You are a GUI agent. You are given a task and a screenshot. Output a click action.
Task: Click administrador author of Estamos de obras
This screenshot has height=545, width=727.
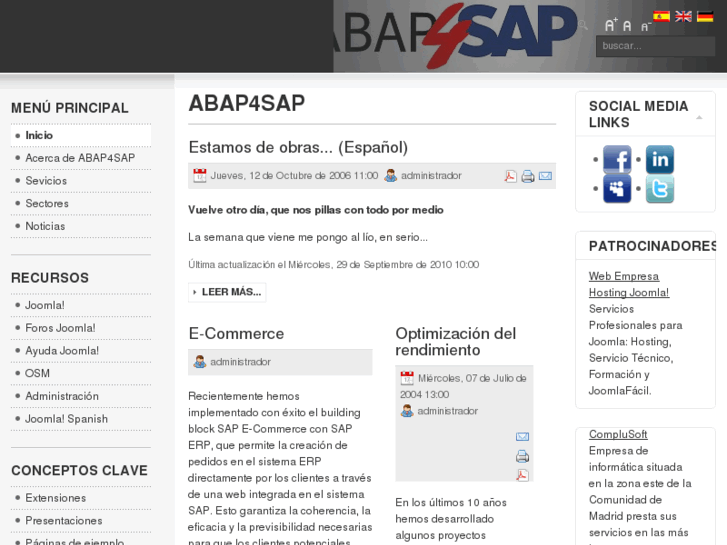431,176
